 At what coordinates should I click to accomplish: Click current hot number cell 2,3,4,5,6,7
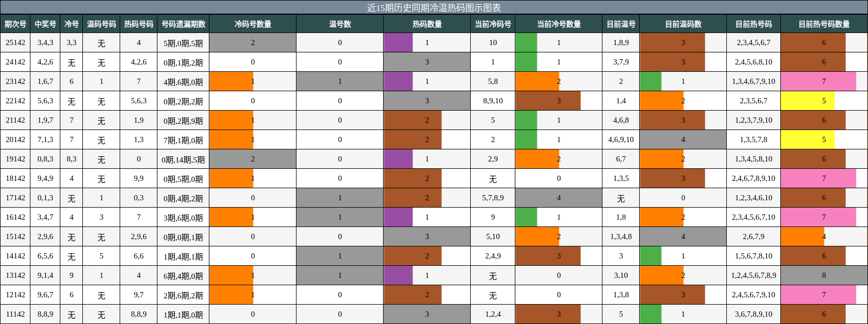pyautogui.click(x=754, y=42)
